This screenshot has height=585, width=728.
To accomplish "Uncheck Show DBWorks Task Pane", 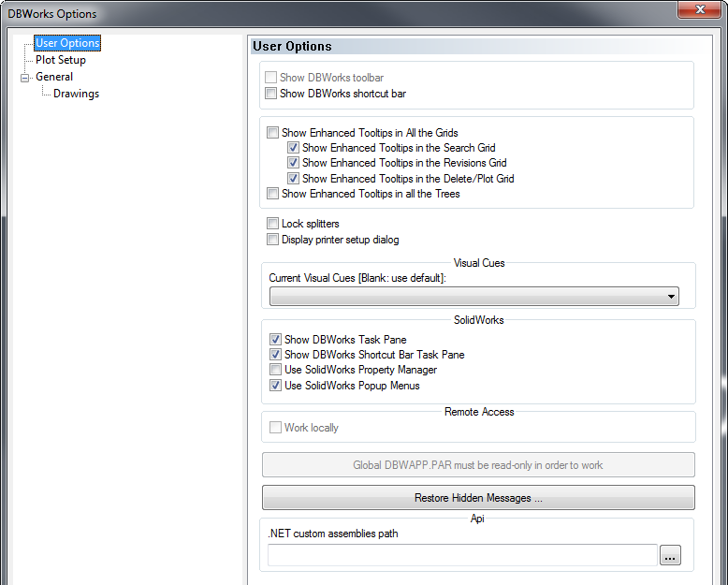I will [275, 340].
